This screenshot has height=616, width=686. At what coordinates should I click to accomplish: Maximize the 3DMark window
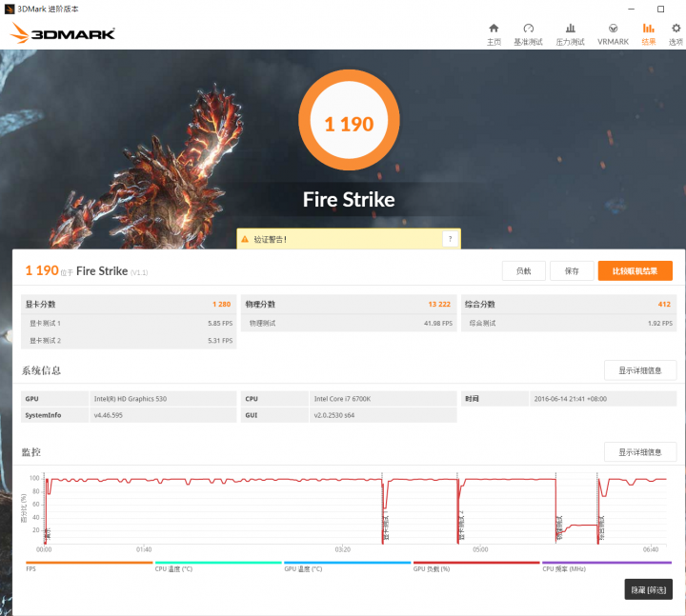point(660,10)
